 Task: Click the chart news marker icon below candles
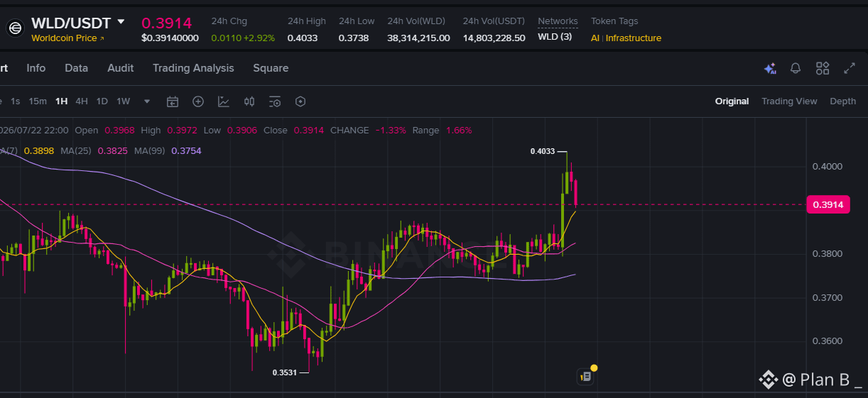(x=586, y=377)
